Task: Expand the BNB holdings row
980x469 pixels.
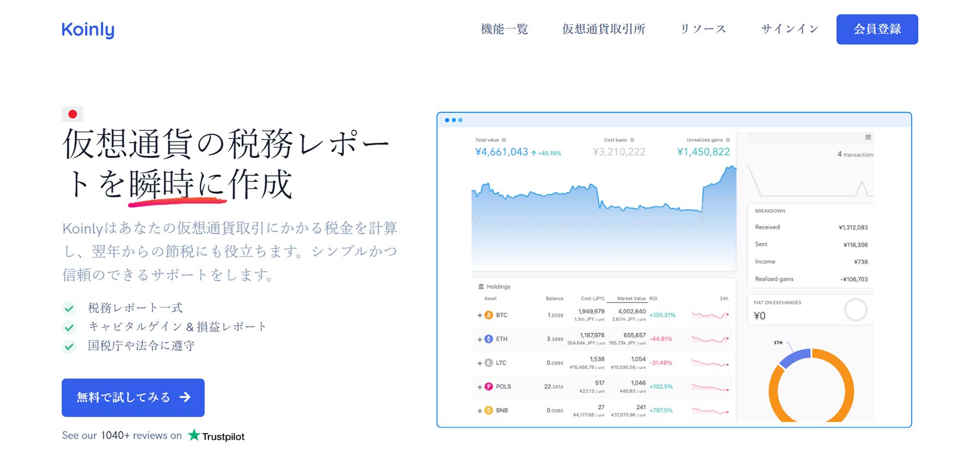Action: pos(480,411)
